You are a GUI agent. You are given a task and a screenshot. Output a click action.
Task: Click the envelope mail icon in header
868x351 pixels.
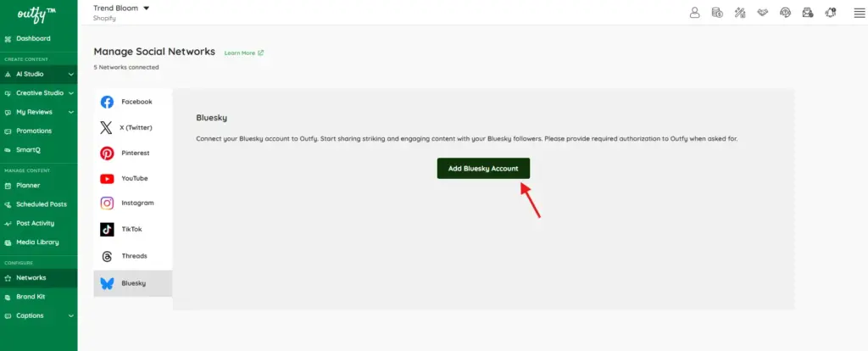808,12
